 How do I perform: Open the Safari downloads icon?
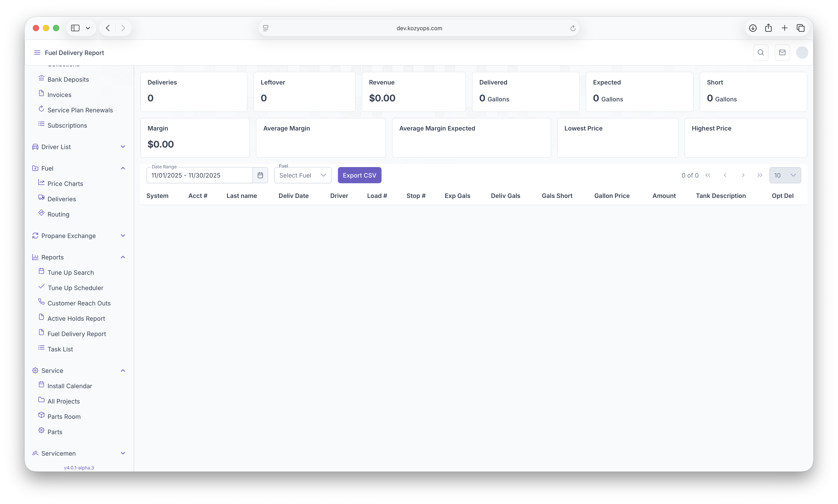tap(753, 28)
